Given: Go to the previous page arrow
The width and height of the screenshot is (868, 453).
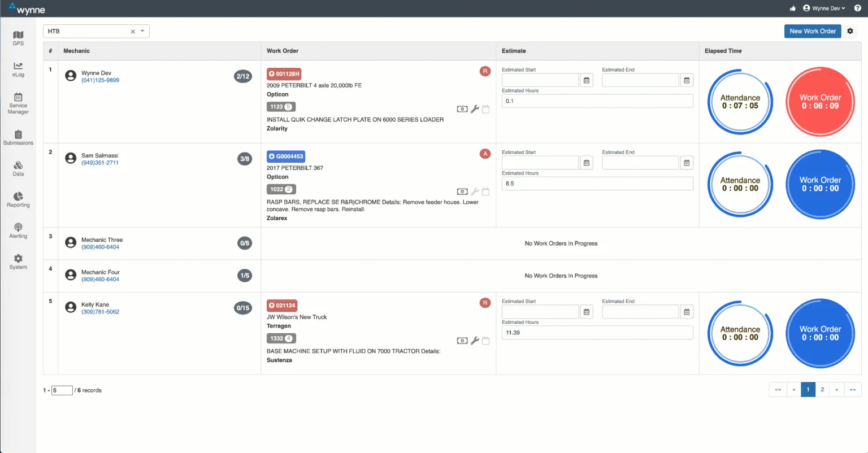Looking at the screenshot, I should click(794, 389).
